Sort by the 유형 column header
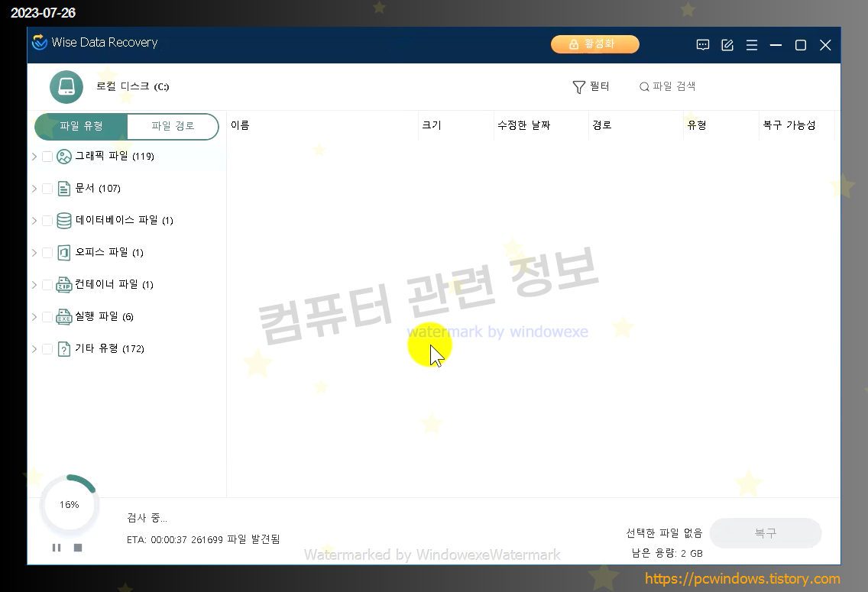 721,125
